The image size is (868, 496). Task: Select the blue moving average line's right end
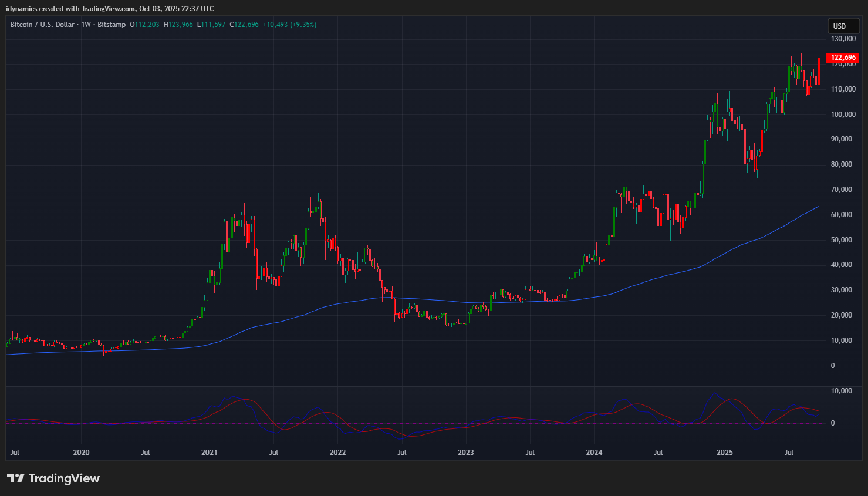817,207
